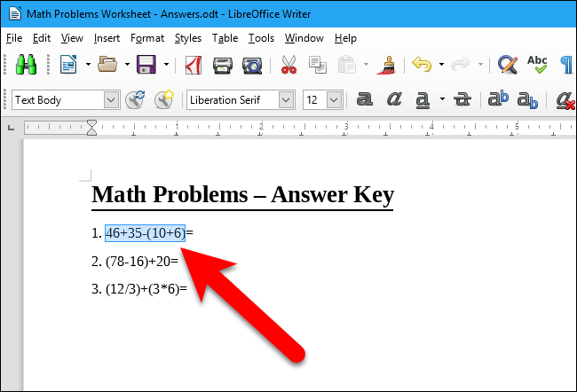Click the indent marker on horizontal ruler
Viewport: 577px width, 392px height.
(x=91, y=128)
